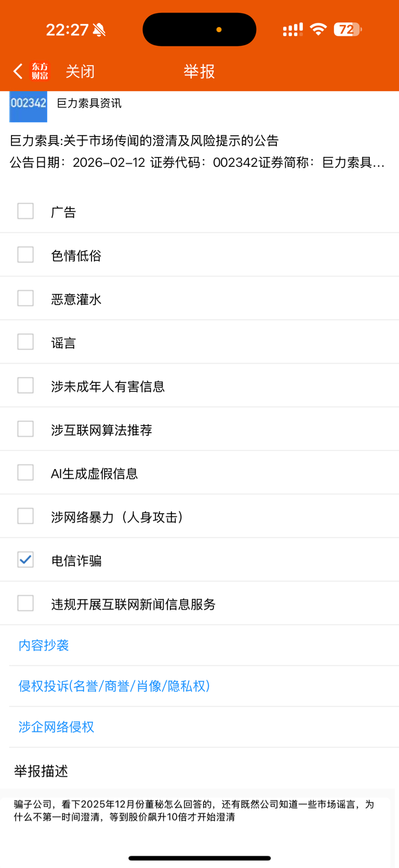Check the 广告 checkbox
This screenshot has height=868, width=399.
[25, 211]
